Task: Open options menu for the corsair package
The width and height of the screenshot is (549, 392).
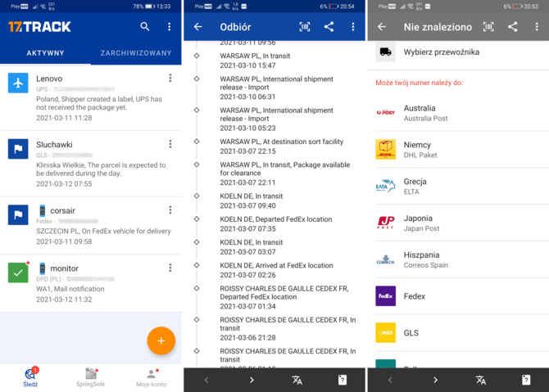Action: [x=170, y=210]
